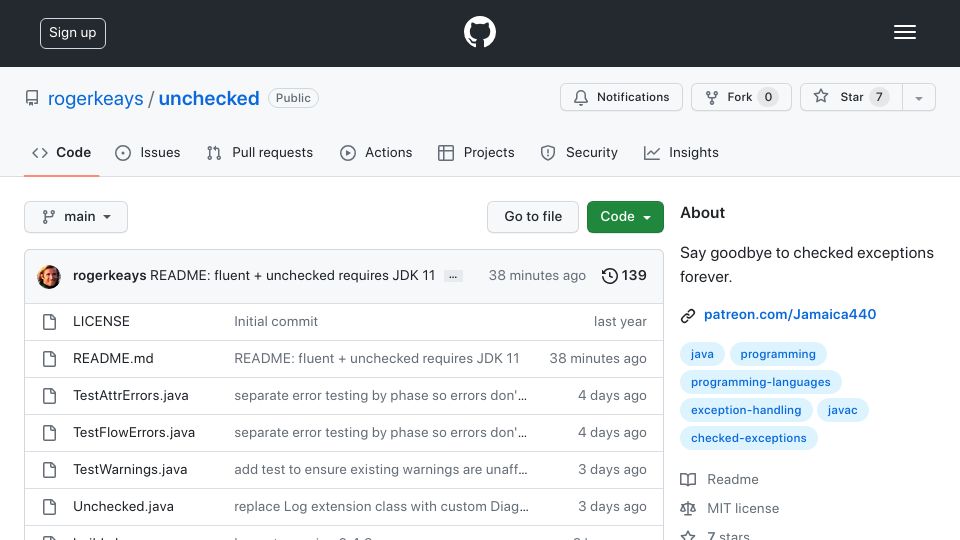Click the Readme book icon
Viewport: 960px width, 540px height.
[x=688, y=479]
